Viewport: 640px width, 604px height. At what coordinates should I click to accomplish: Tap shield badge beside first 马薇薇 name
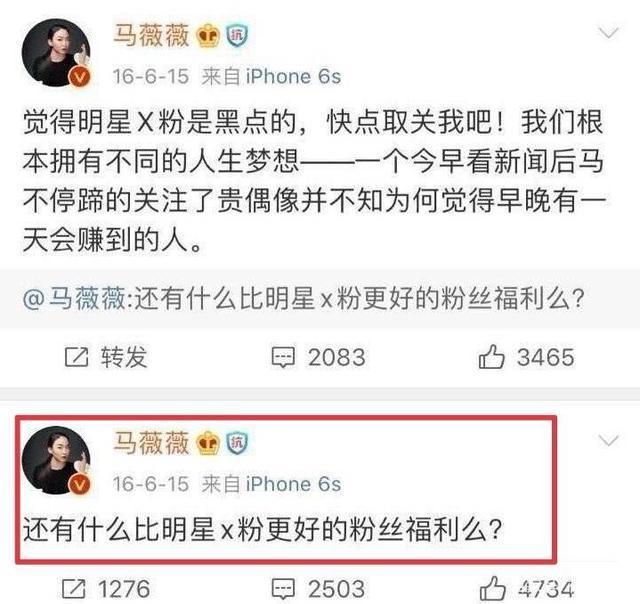(237, 36)
